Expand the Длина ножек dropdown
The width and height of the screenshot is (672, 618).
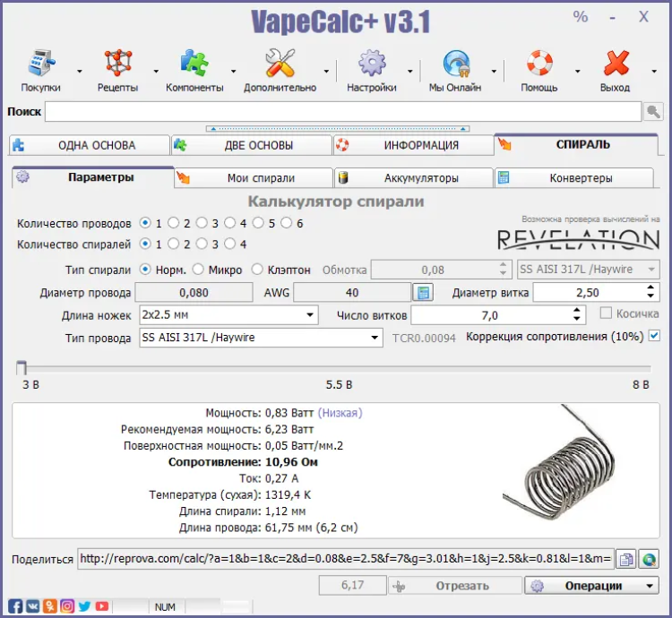pyautogui.click(x=310, y=315)
